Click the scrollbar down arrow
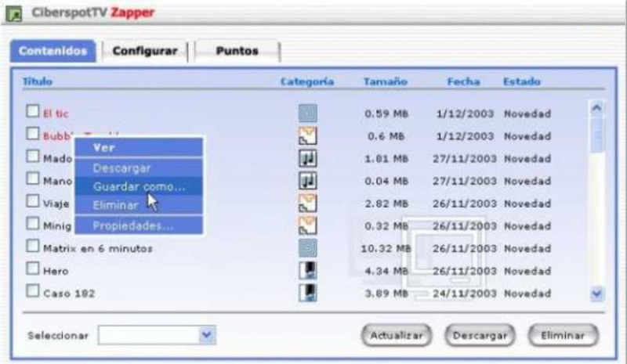The image size is (627, 364). click(x=596, y=294)
